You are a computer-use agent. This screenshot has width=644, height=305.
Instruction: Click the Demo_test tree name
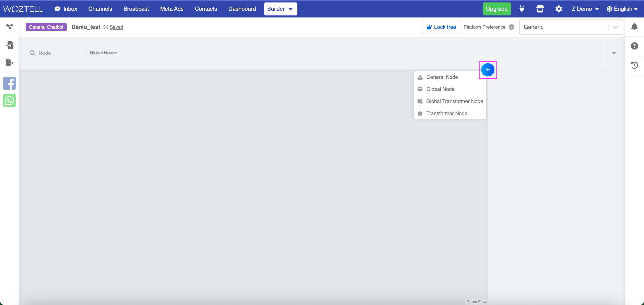(x=86, y=27)
